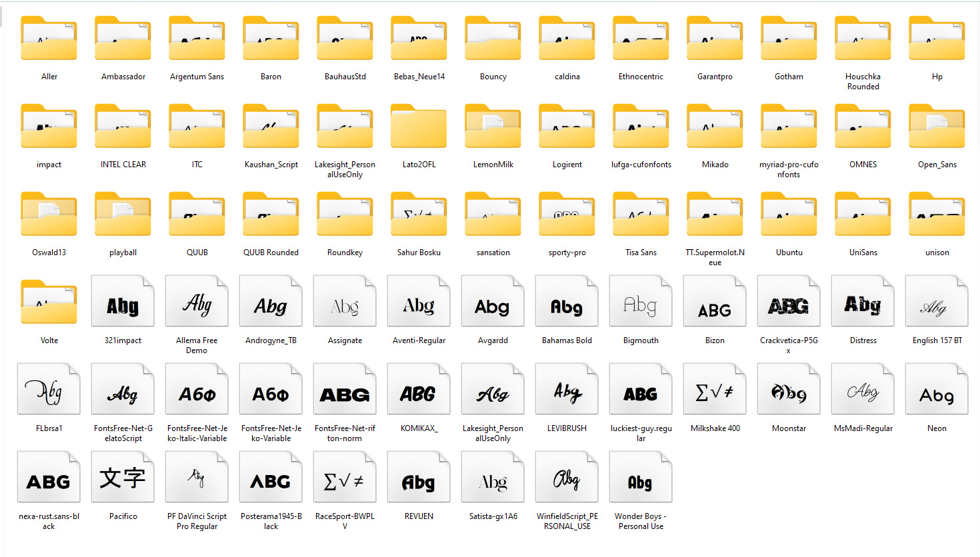Screen dimensions: 980x557
Task: Open the QUUB Rounded folder
Action: (x=271, y=215)
